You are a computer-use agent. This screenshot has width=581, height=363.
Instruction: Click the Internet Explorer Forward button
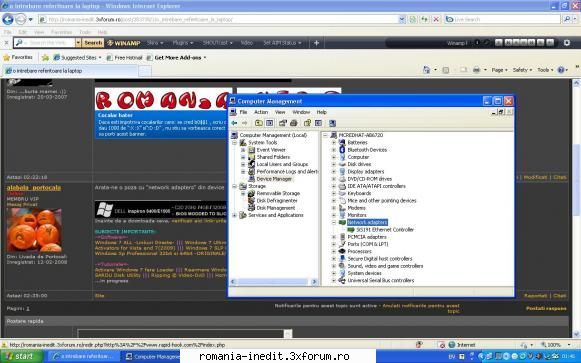coord(21,19)
